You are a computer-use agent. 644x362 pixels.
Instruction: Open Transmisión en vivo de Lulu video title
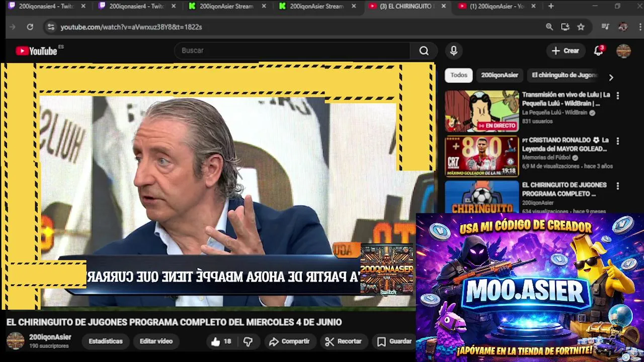coord(566,99)
